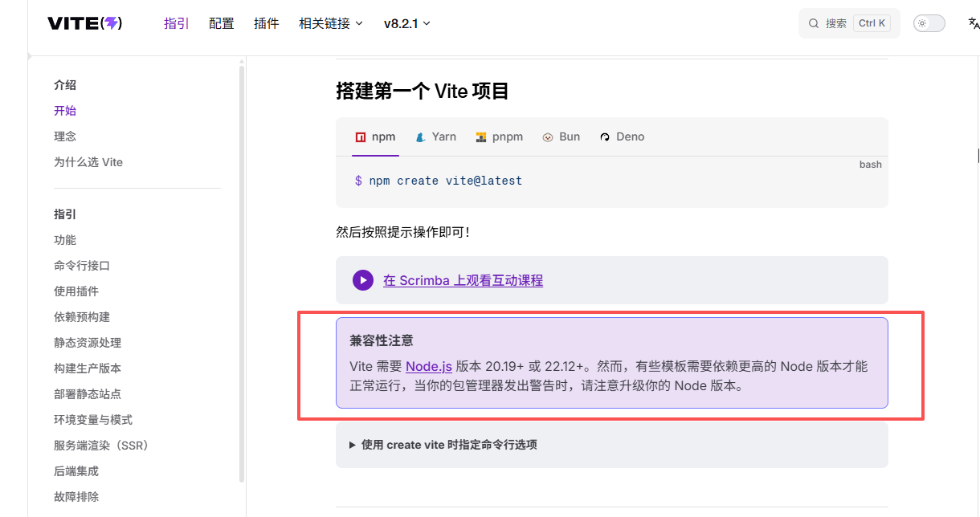Click the npm logo icon
Image resolution: width=980 pixels, height=517 pixels.
point(361,137)
